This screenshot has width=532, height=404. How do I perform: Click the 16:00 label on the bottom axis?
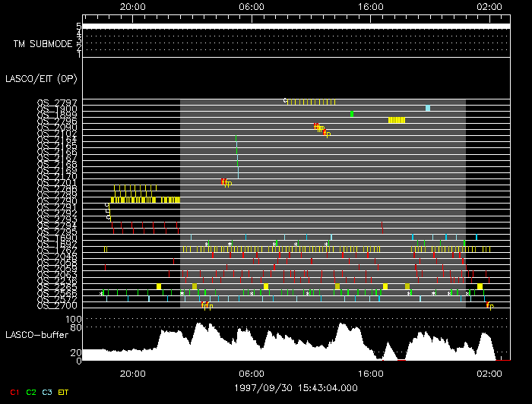point(370,374)
